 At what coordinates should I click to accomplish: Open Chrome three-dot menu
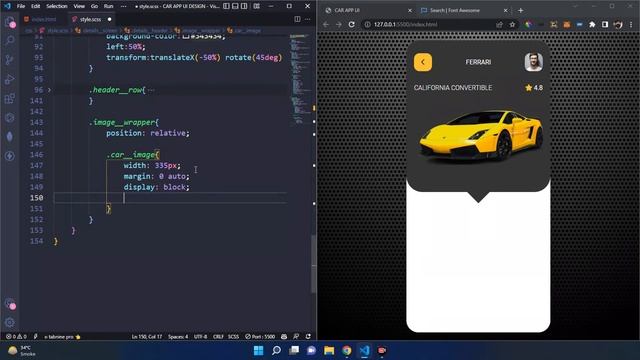pyautogui.click(x=631, y=24)
